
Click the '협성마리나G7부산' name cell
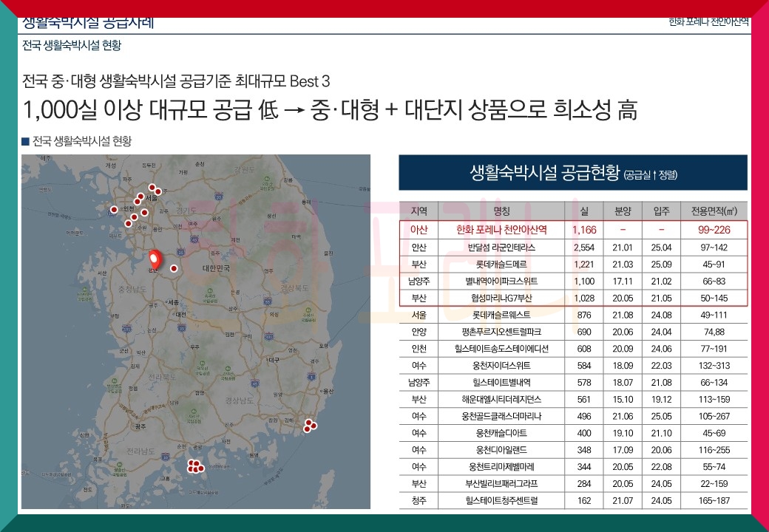coord(502,298)
